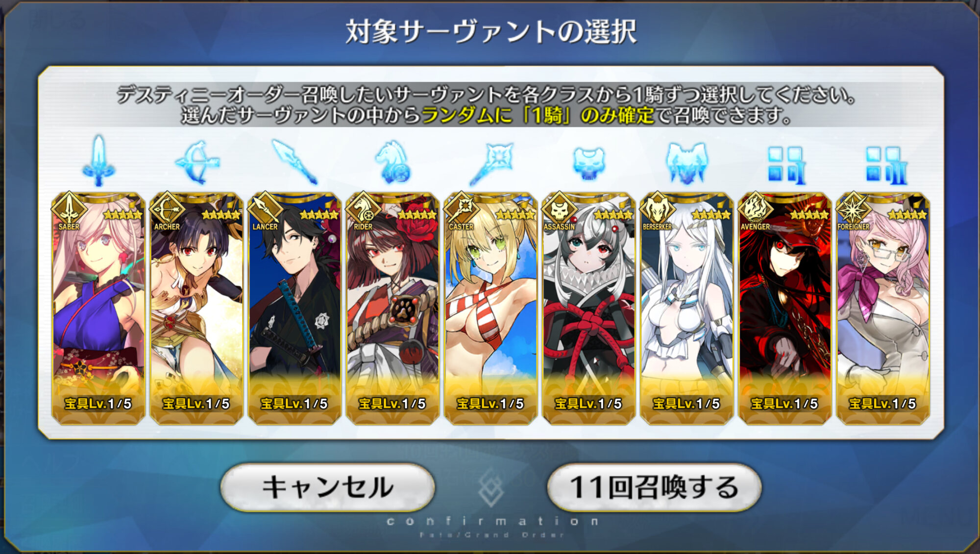This screenshot has height=554, width=980.
Task: Choose the Lancer class spear icon
Action: click(294, 162)
